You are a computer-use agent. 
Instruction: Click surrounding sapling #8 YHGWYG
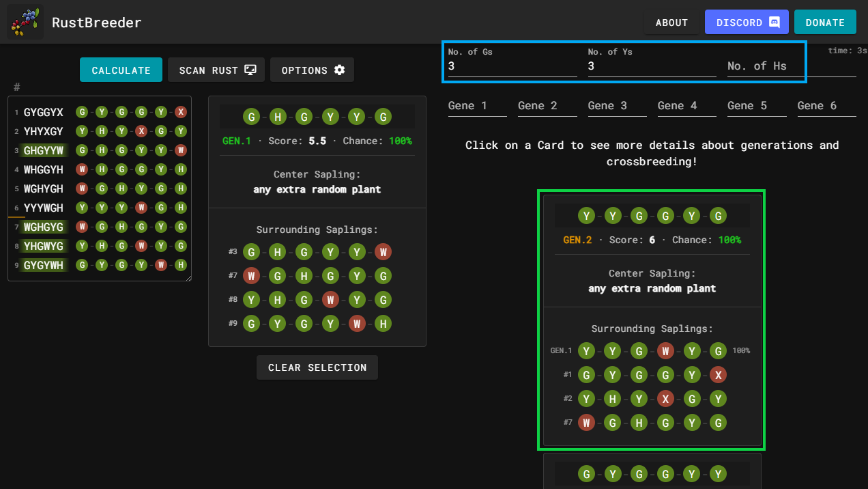[317, 300]
